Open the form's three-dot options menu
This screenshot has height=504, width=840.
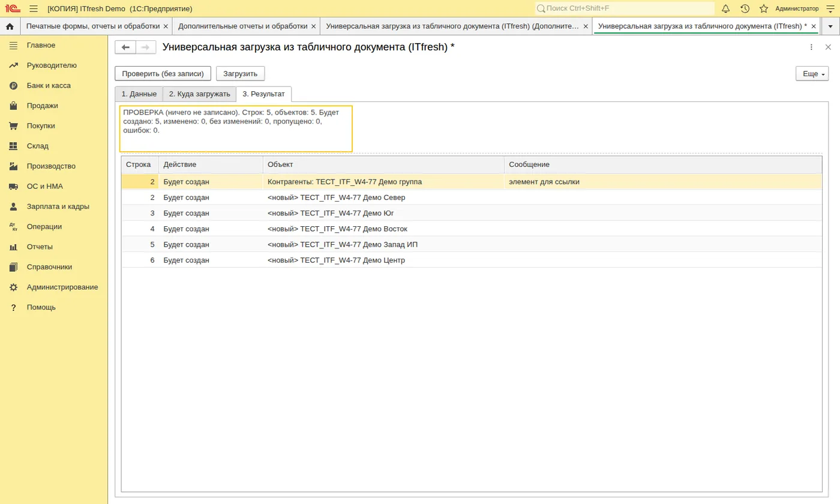[811, 47]
